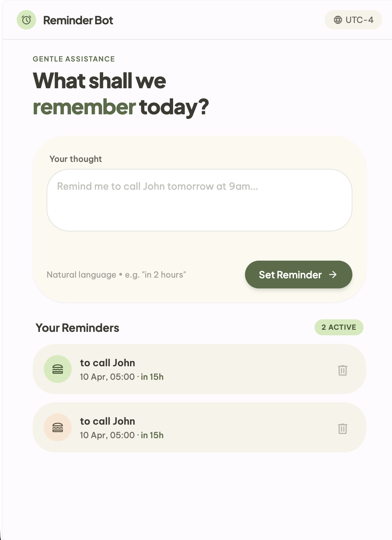Click the green burger icon on first reminder

[x=58, y=369]
